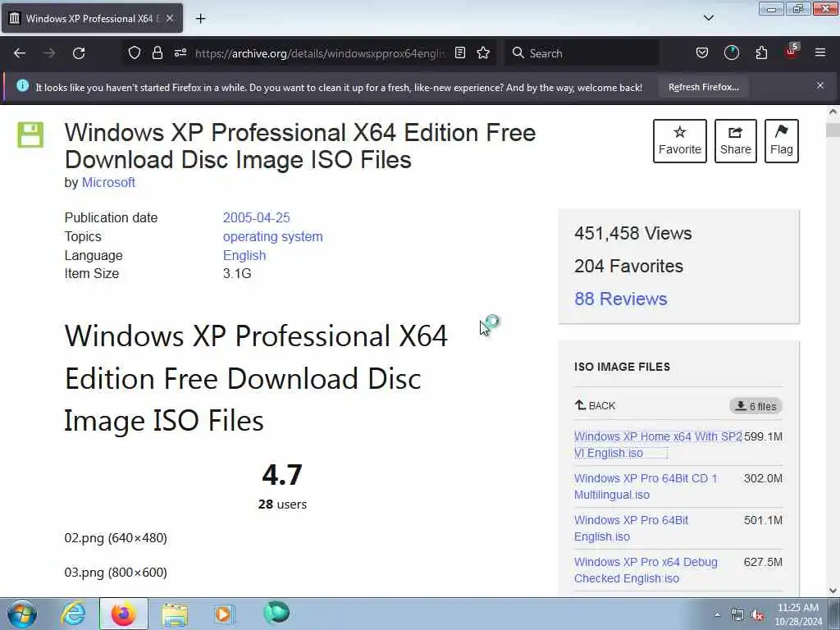Click the 02.png (640×480) text
This screenshot has width=840, height=630.
[116, 538]
